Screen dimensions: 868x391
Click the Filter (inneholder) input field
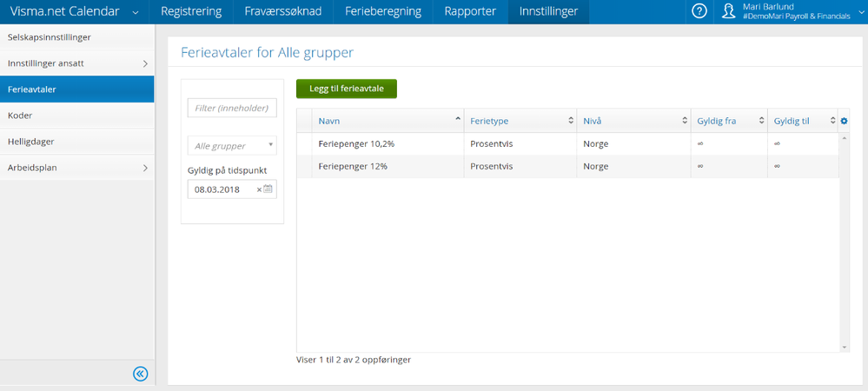[x=232, y=108]
